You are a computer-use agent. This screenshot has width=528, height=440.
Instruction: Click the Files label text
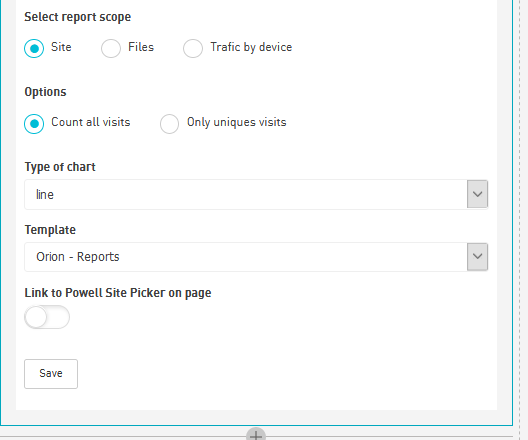(141, 47)
